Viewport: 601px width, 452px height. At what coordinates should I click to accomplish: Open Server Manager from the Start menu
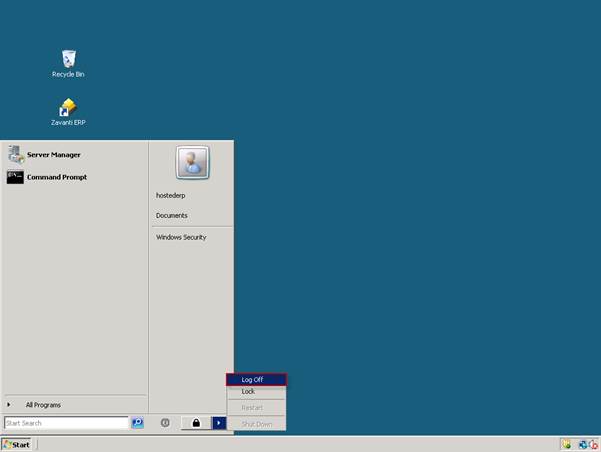53,155
